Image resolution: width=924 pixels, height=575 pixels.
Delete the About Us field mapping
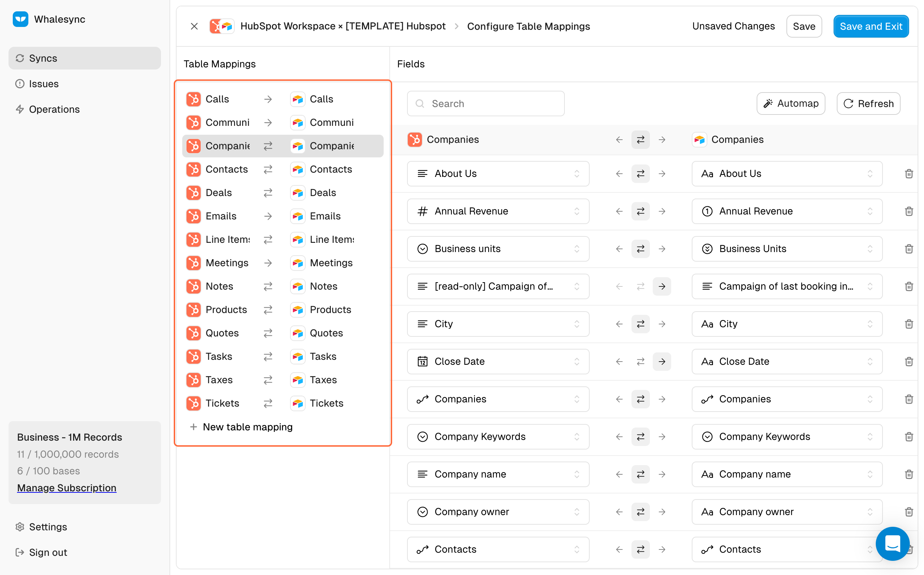pyautogui.click(x=908, y=174)
